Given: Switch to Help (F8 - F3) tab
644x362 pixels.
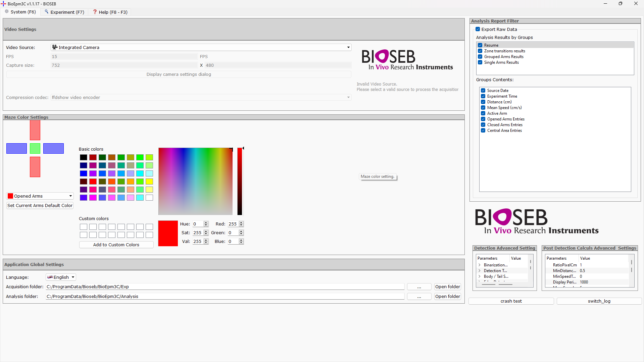Looking at the screenshot, I should pyautogui.click(x=110, y=12).
